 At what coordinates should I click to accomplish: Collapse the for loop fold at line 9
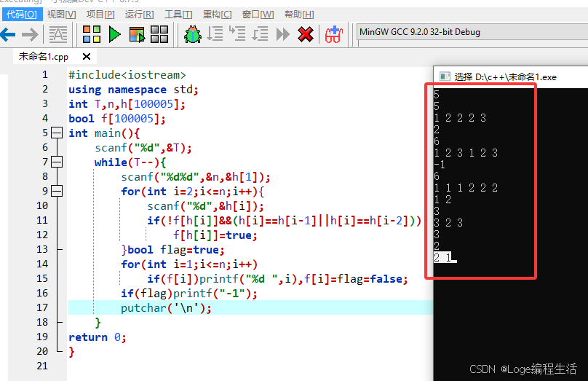coord(57,191)
